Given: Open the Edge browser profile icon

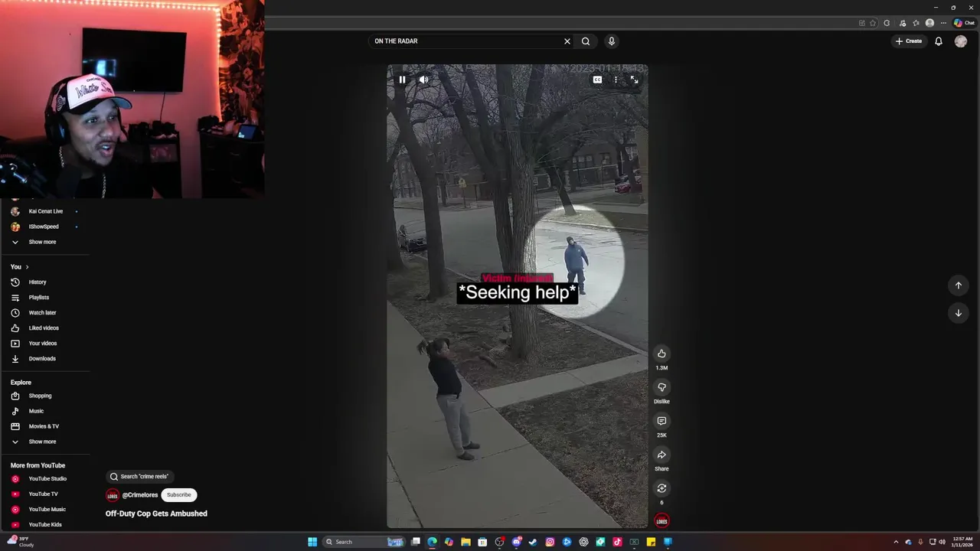Looking at the screenshot, I should pos(929,23).
